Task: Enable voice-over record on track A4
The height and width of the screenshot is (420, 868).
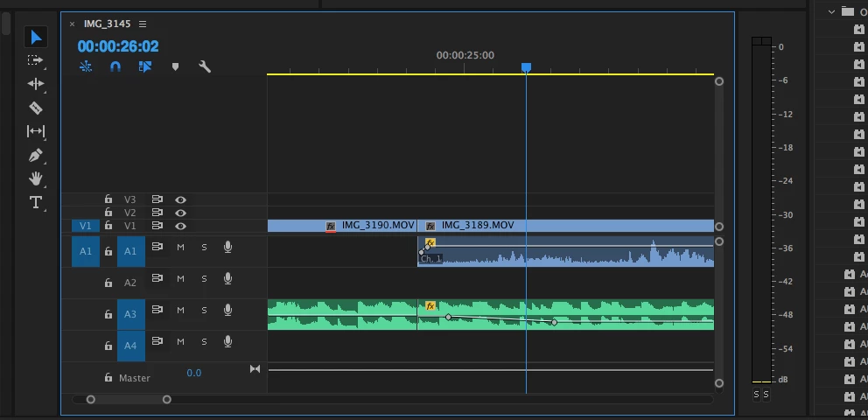Action: [x=227, y=342]
